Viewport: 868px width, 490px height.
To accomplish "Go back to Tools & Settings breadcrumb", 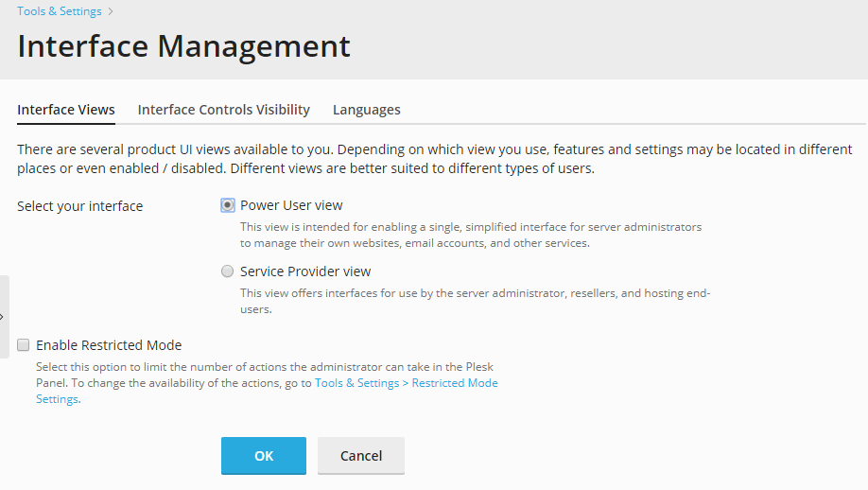I will 60,11.
